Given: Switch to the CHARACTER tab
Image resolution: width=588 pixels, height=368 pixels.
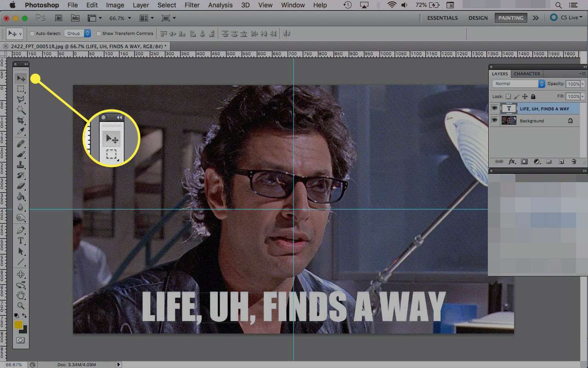Looking at the screenshot, I should pos(527,74).
